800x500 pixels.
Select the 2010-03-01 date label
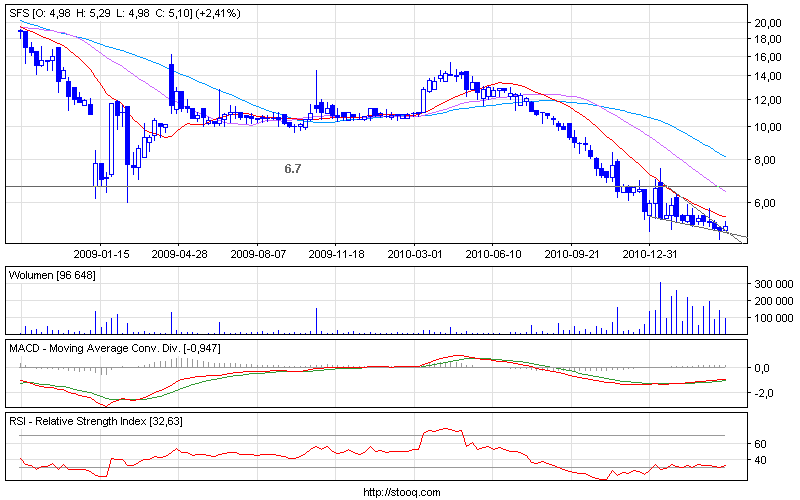tap(414, 254)
